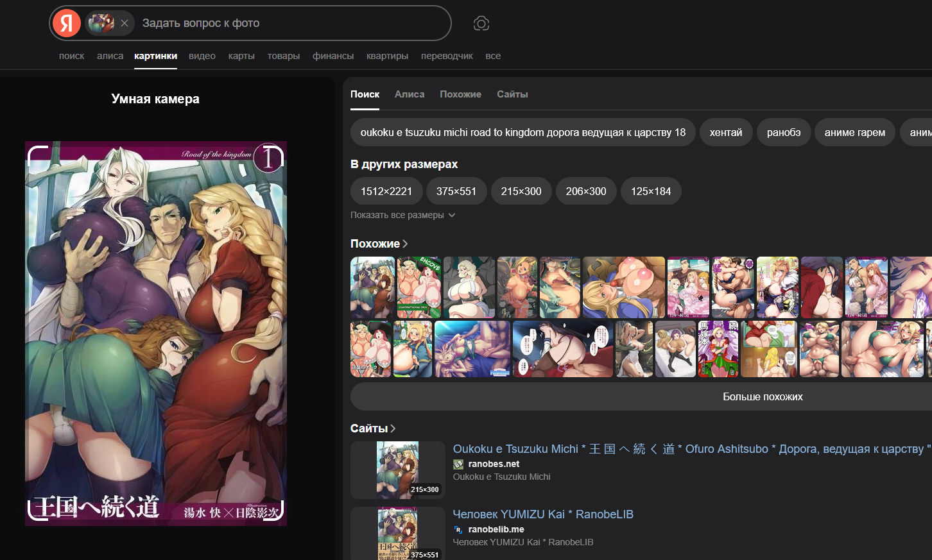Remove the uploaded photo from search bar
The image size is (932, 560).
[x=125, y=23]
